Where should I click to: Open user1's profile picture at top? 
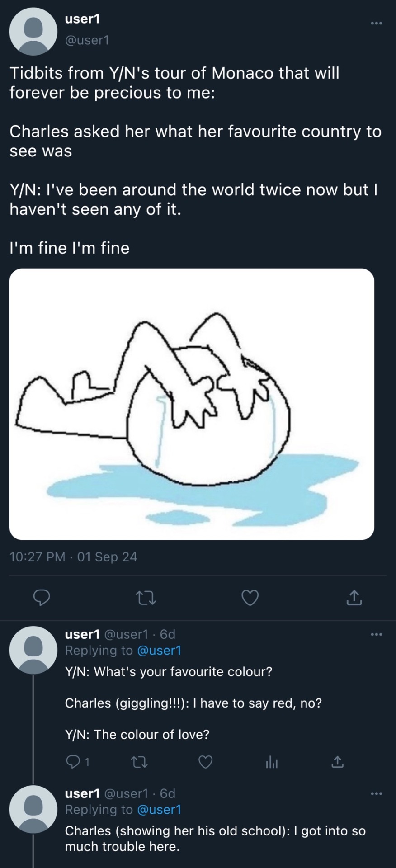(x=33, y=31)
